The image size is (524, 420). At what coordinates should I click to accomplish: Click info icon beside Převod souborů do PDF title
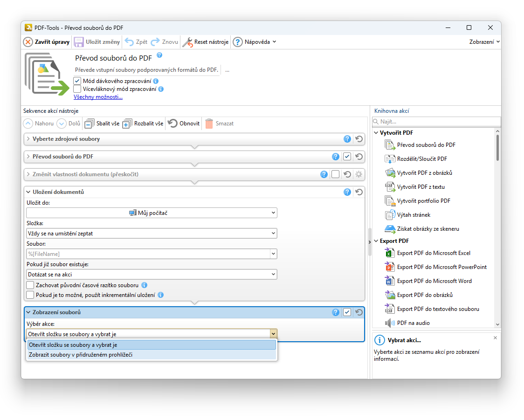click(x=159, y=55)
